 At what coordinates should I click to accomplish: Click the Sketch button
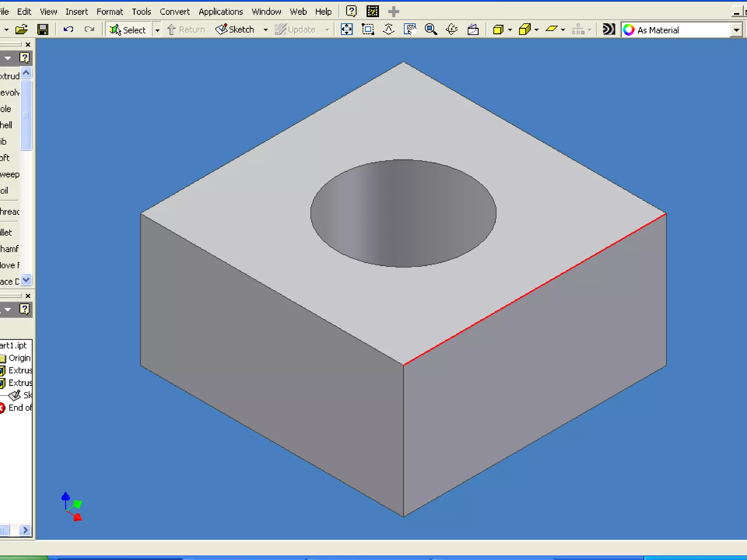[235, 30]
